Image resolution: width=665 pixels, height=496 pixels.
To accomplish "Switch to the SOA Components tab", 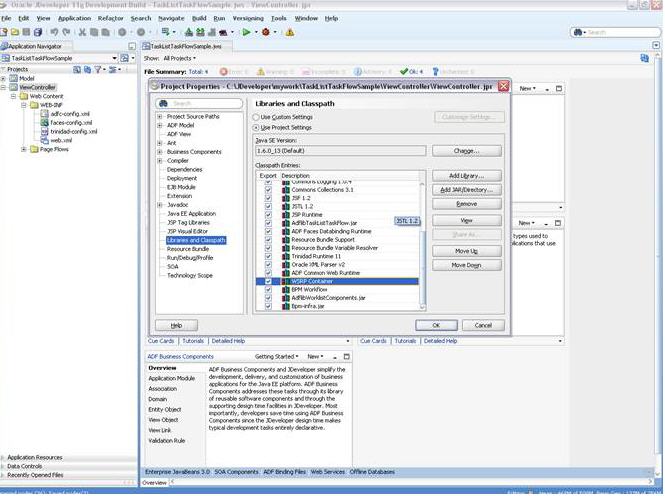I will [236, 472].
